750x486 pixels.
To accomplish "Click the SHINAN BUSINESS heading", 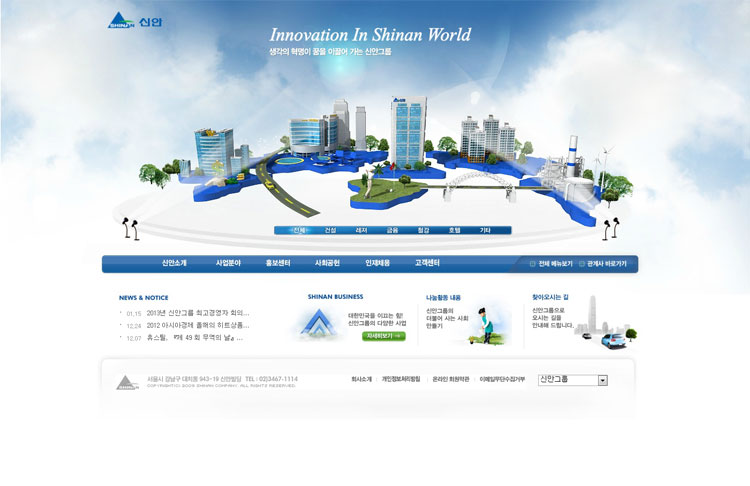I will point(335,297).
